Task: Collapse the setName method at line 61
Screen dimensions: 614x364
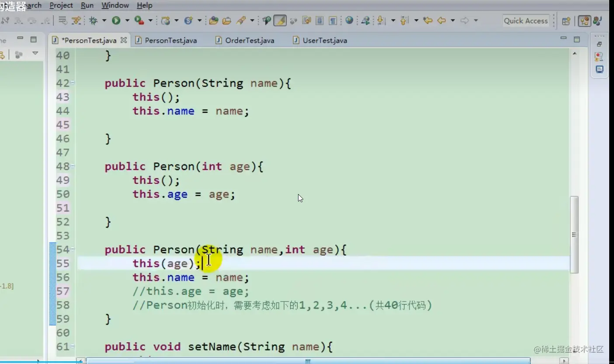Action: 73,346
